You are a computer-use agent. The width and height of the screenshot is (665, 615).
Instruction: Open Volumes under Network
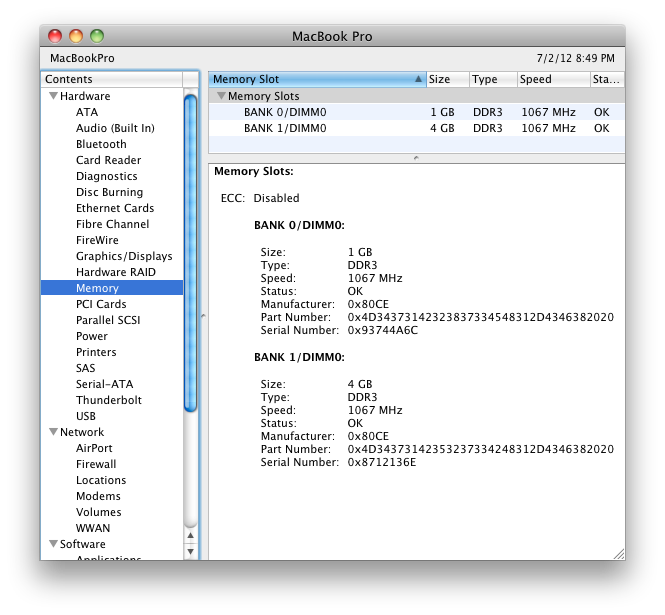[x=98, y=512]
